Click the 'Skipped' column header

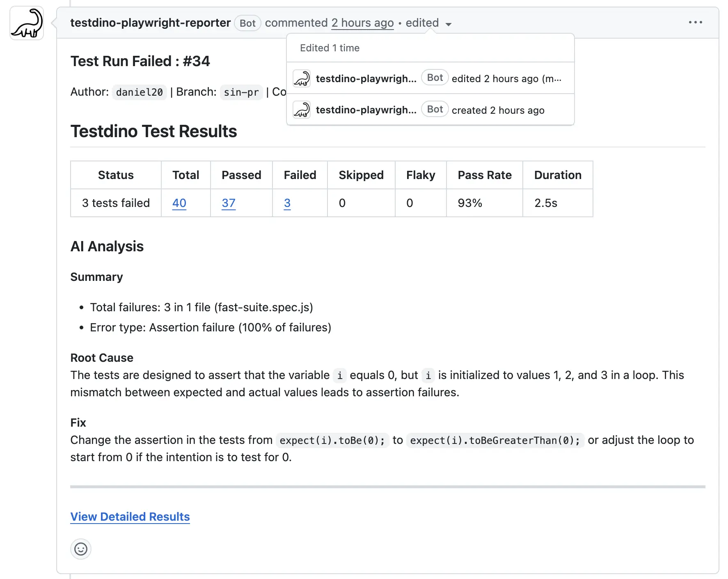361,175
